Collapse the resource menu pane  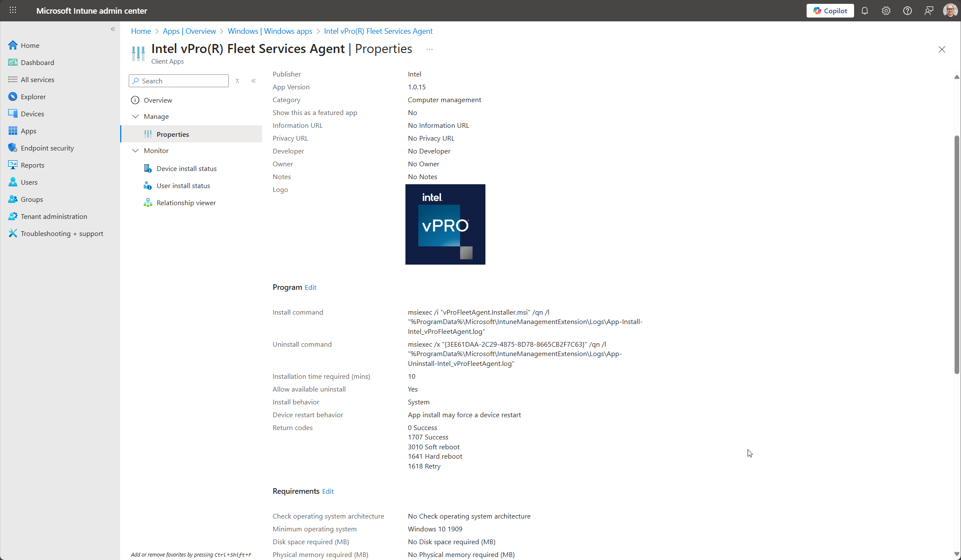(x=254, y=81)
